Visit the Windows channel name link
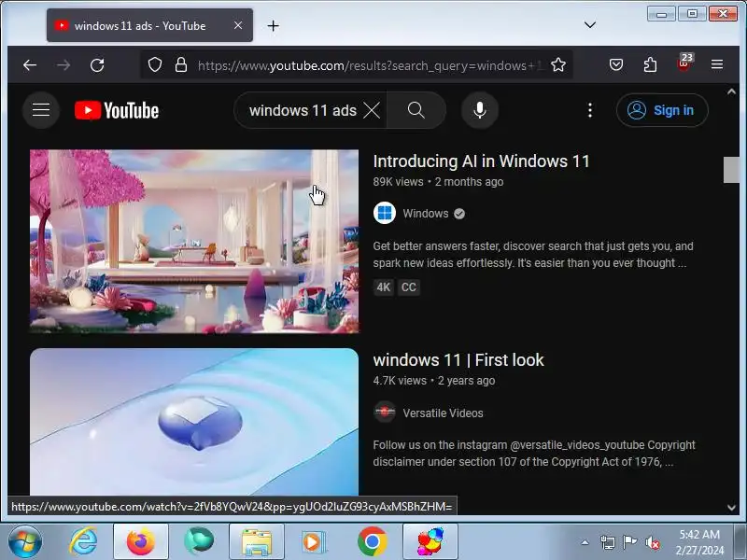The image size is (747, 560). pyautogui.click(x=426, y=214)
